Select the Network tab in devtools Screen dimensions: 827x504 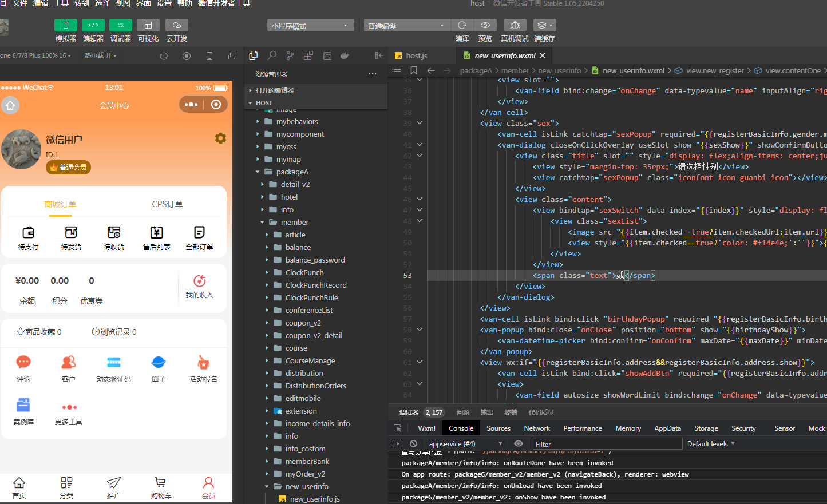pos(537,428)
